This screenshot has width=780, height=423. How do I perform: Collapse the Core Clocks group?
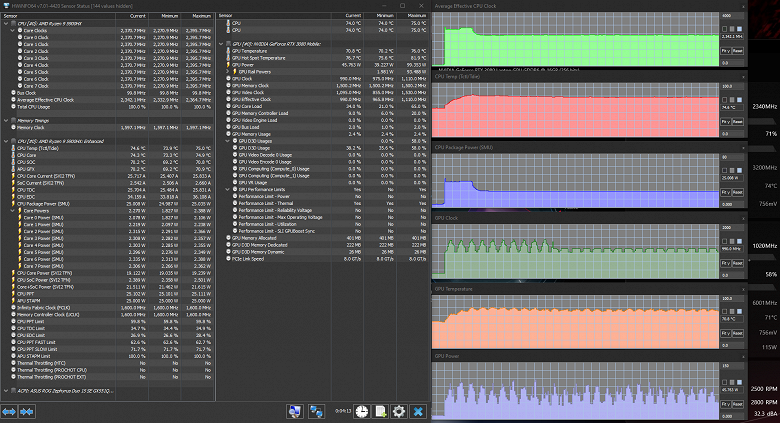pos(14,32)
